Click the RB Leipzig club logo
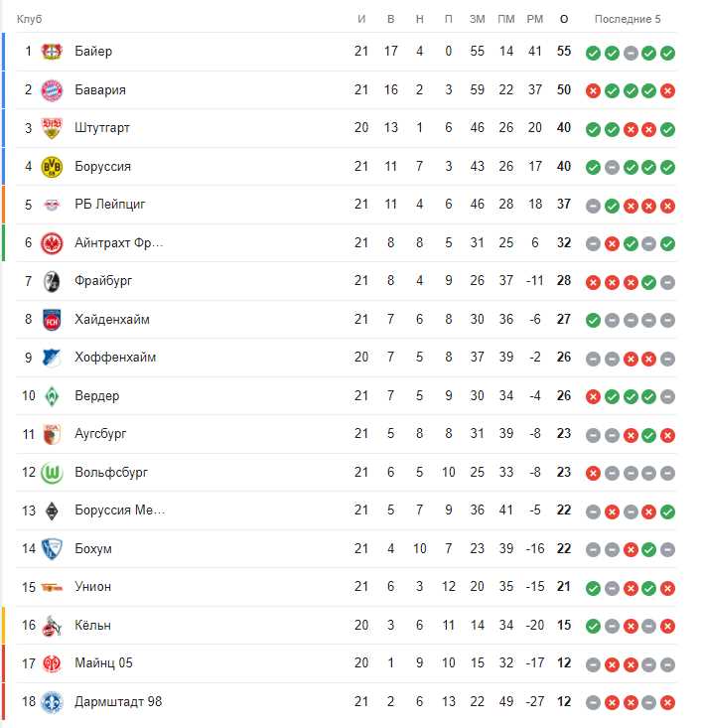 point(52,205)
